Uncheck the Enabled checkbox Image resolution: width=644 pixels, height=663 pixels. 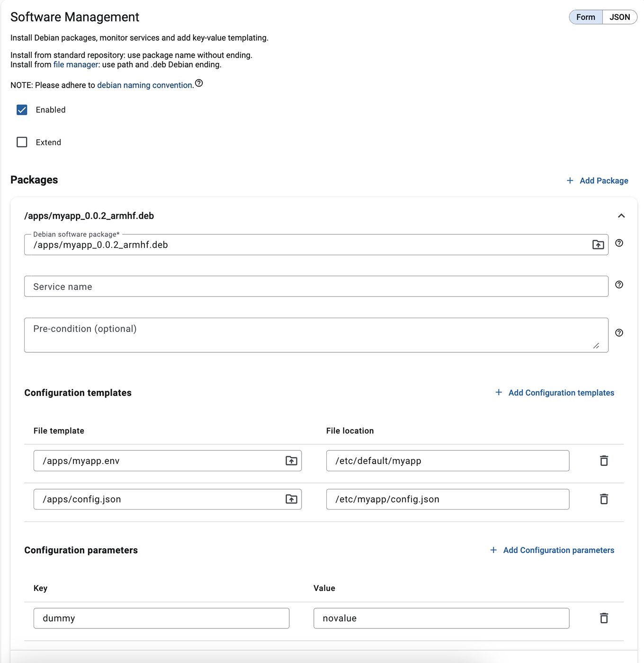(x=22, y=110)
